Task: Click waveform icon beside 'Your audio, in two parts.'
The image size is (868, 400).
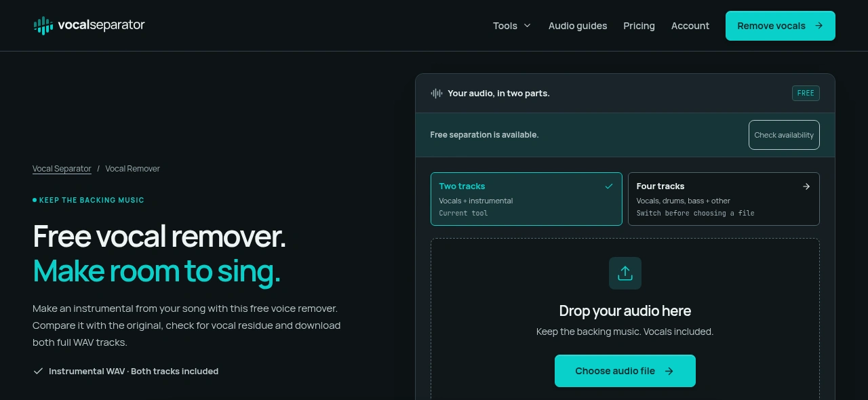Action: click(x=437, y=94)
